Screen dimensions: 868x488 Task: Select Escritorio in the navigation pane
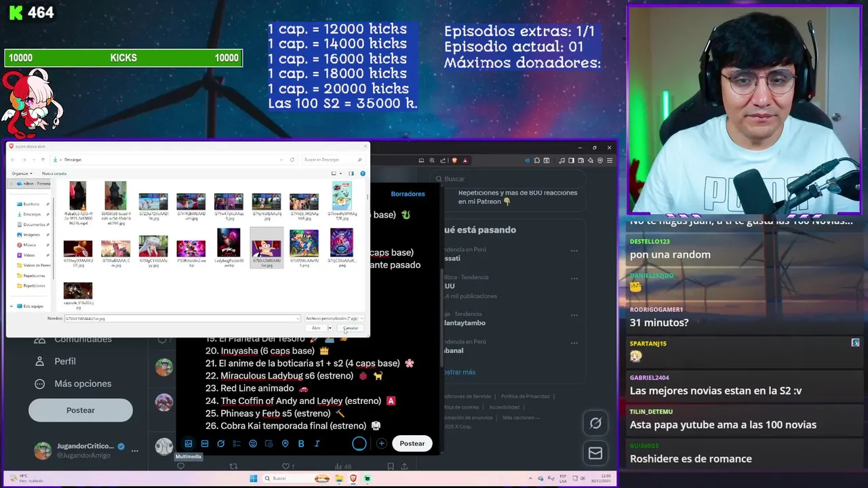pyautogui.click(x=31, y=204)
